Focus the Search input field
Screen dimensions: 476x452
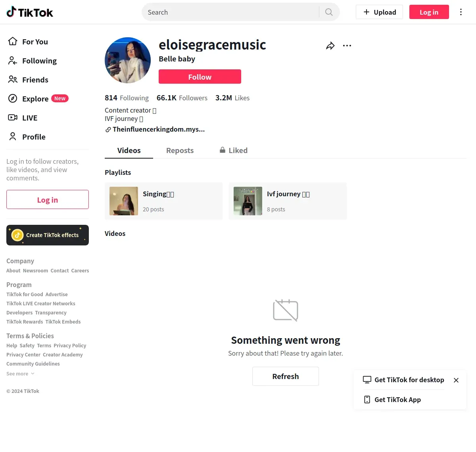click(x=232, y=12)
